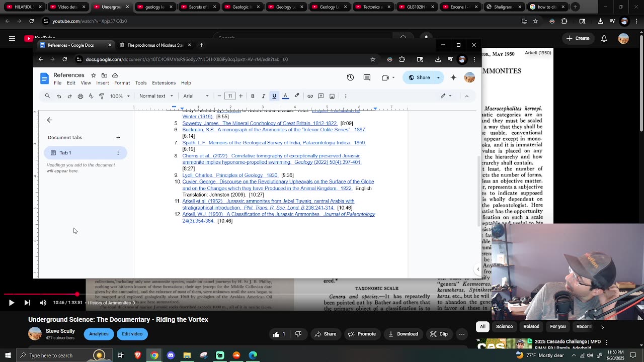The image size is (644, 362).
Task: Click the search menus magnifier icon
Action: tap(47, 96)
